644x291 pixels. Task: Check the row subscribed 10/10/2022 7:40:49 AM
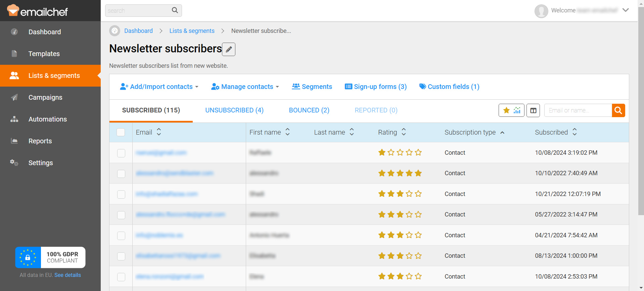121,174
